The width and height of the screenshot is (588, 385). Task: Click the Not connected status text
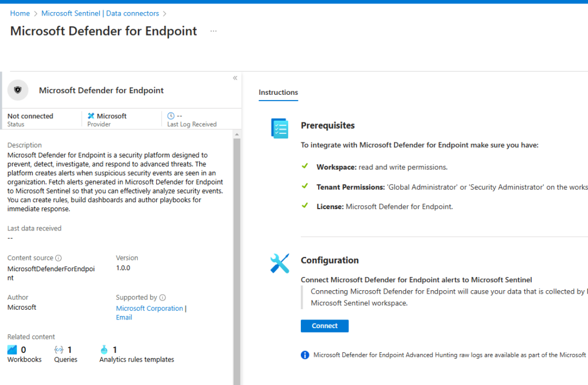pos(30,116)
